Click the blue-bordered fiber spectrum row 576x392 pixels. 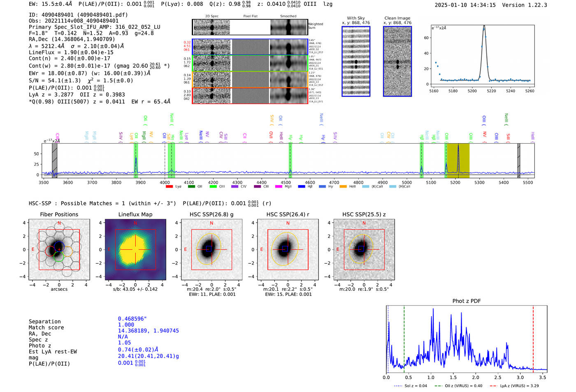tap(250, 47)
